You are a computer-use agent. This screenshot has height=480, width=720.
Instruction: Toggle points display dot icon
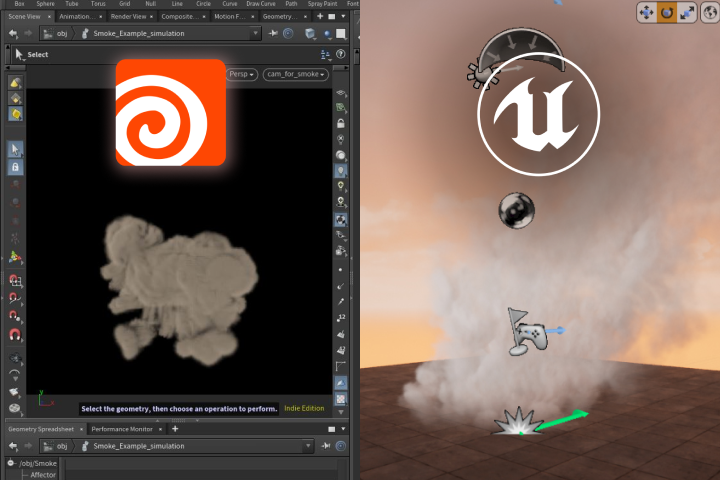[x=340, y=270]
